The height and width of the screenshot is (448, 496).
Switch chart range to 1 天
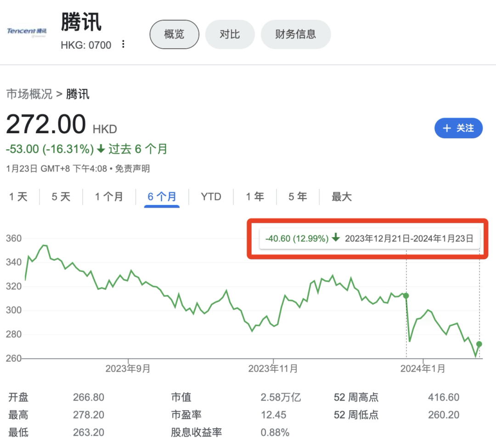click(18, 197)
